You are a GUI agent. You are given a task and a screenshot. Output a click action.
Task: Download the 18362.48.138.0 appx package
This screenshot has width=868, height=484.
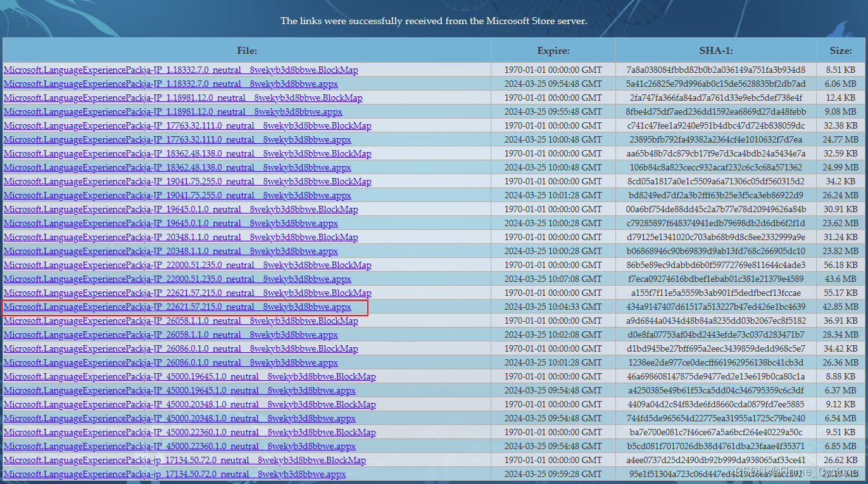tap(177, 167)
